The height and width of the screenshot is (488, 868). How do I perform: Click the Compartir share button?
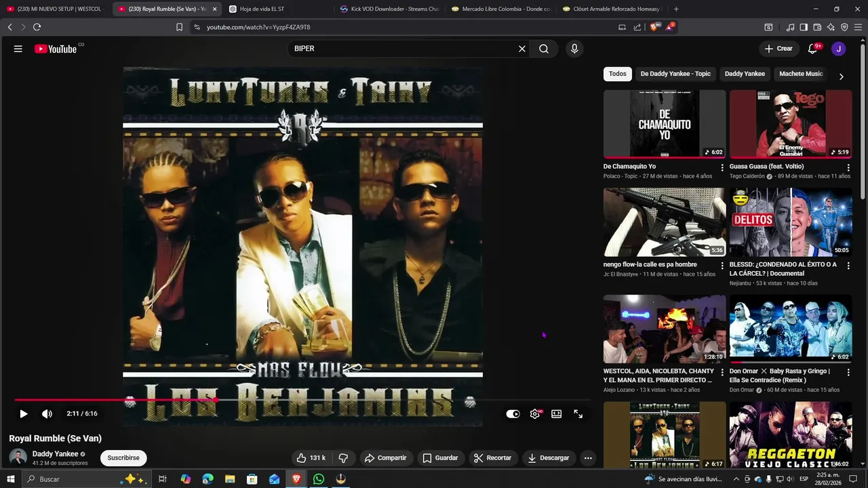tap(385, 458)
